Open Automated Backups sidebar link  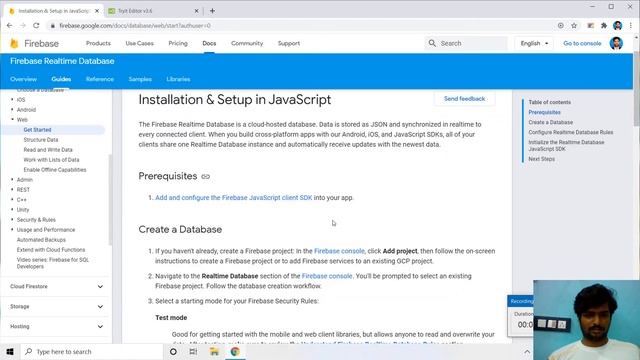pos(41,240)
